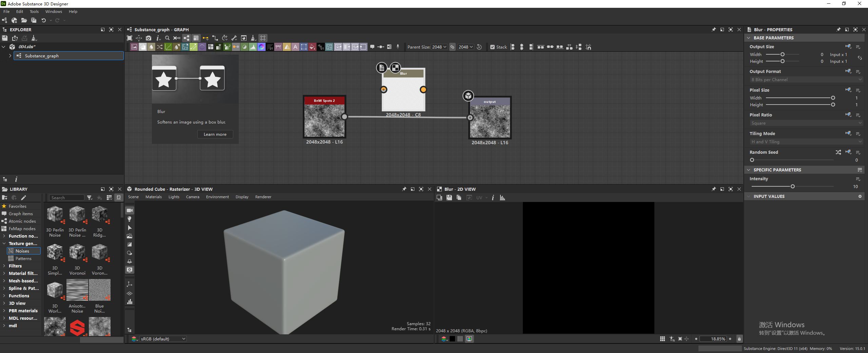Toggle the parent size link ratio button
The image size is (868, 353).
[452, 47]
